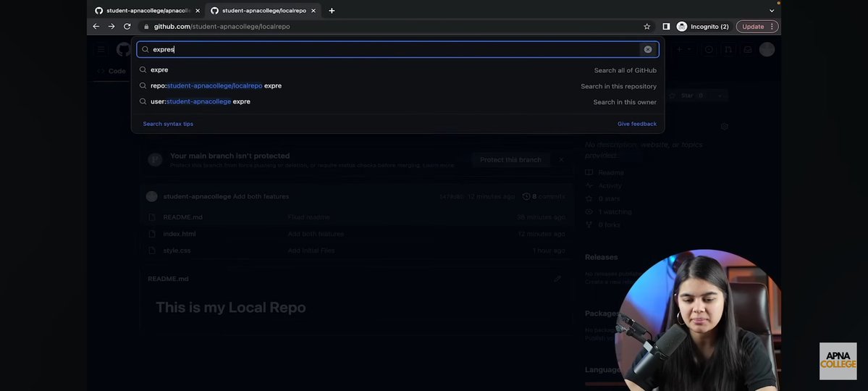Open 'Add Initial Files' commit message link
Viewport: 868px width, 391px height.
point(311,251)
